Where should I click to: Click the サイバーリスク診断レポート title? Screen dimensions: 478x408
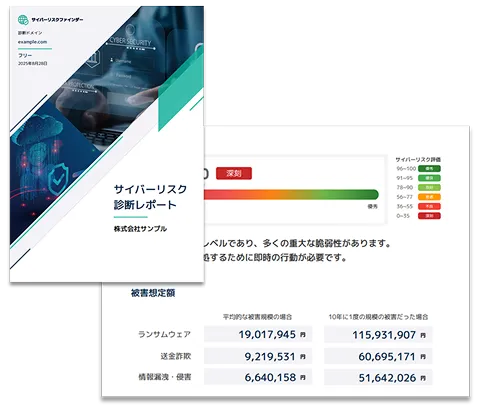pyautogui.click(x=150, y=197)
